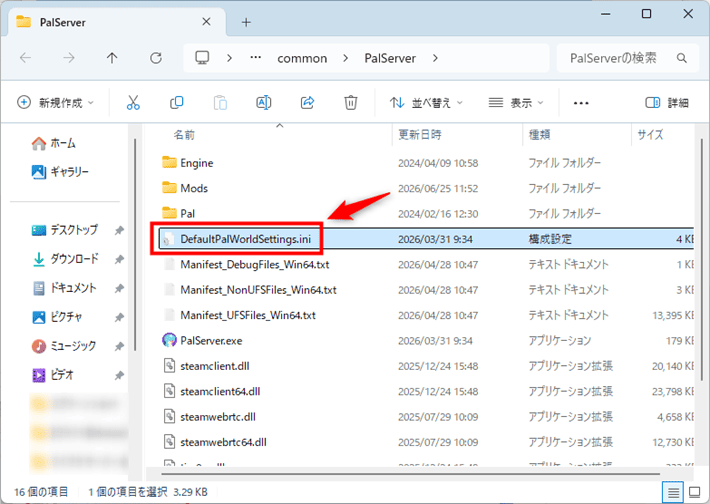Select the Engine folder
Screen dimensions: 710x504
197,163
